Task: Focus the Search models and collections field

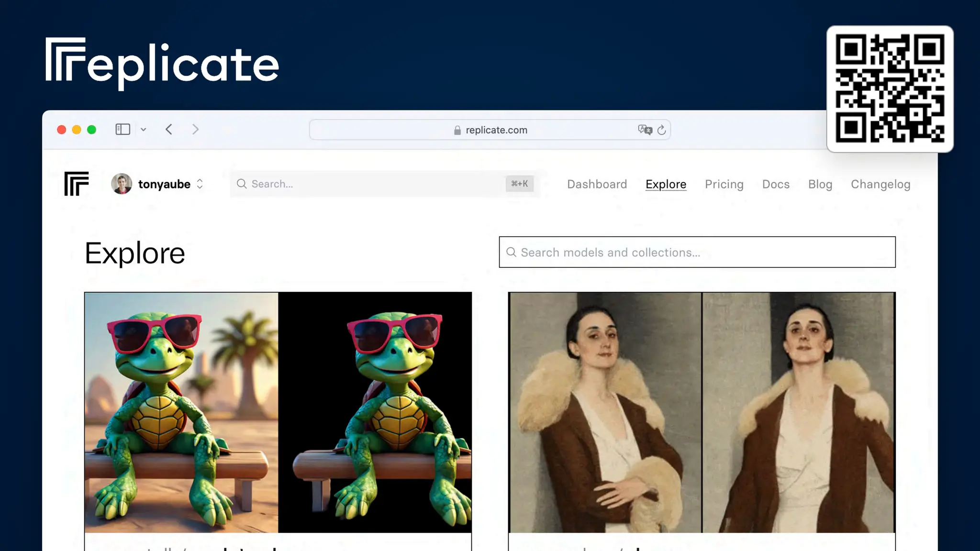Action: click(x=697, y=252)
